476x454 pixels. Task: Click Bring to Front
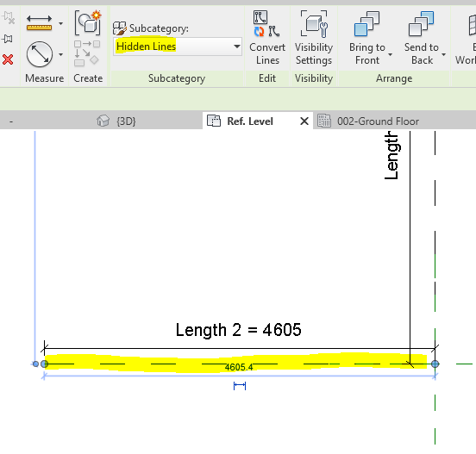(x=367, y=38)
